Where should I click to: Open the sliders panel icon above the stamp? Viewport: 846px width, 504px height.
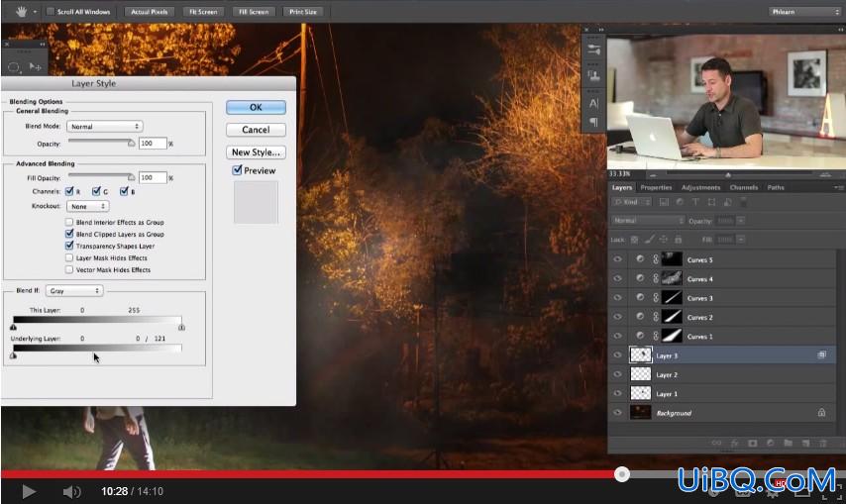593,50
